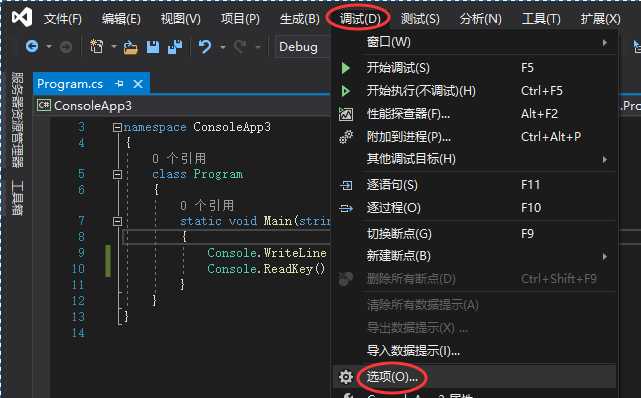Choose 导入数据提示(I)... menu entry
Screen dimensions: 641x398
pyautogui.click(x=475, y=351)
